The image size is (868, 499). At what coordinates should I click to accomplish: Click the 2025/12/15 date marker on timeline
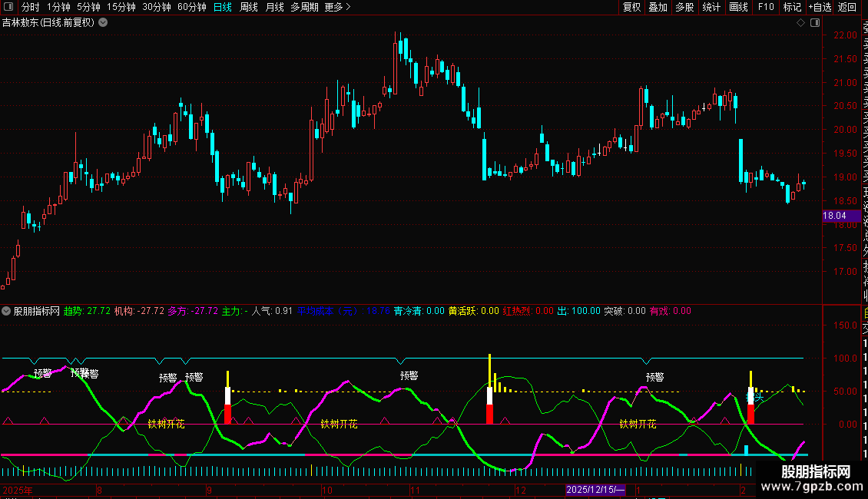pos(595,490)
